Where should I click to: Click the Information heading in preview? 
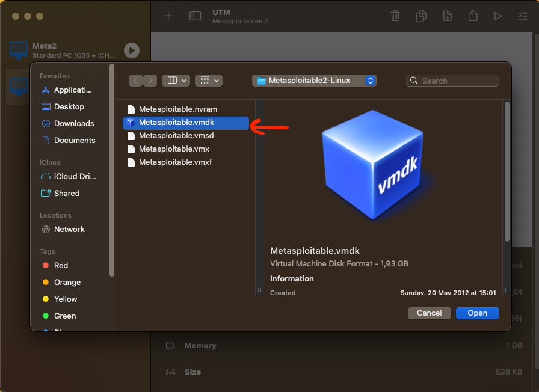tap(292, 278)
